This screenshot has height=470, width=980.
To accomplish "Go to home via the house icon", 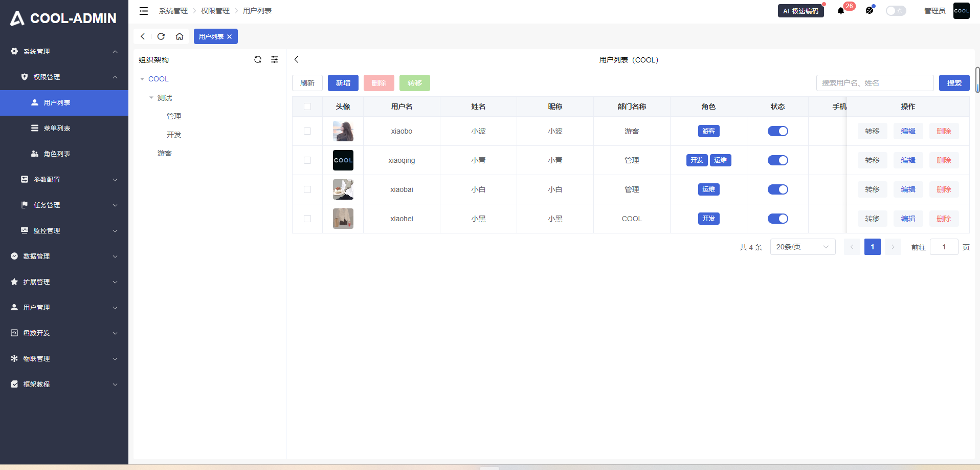I will coord(180,36).
